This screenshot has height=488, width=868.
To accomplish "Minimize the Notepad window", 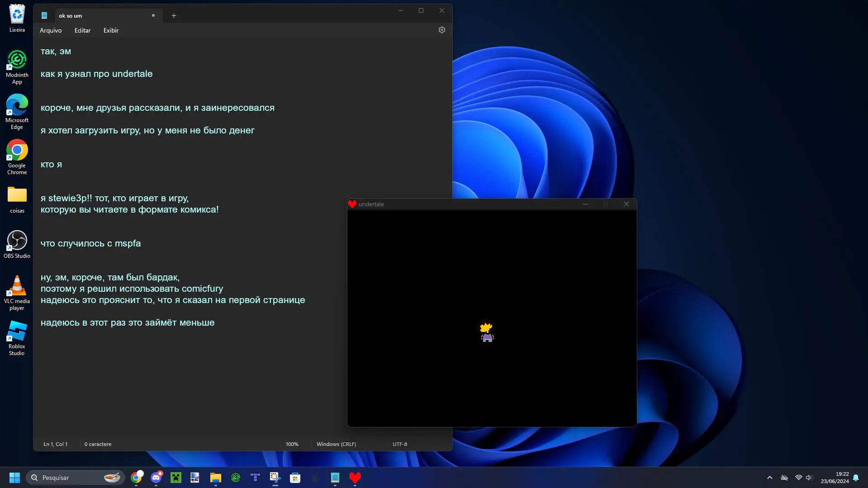I will (x=401, y=10).
